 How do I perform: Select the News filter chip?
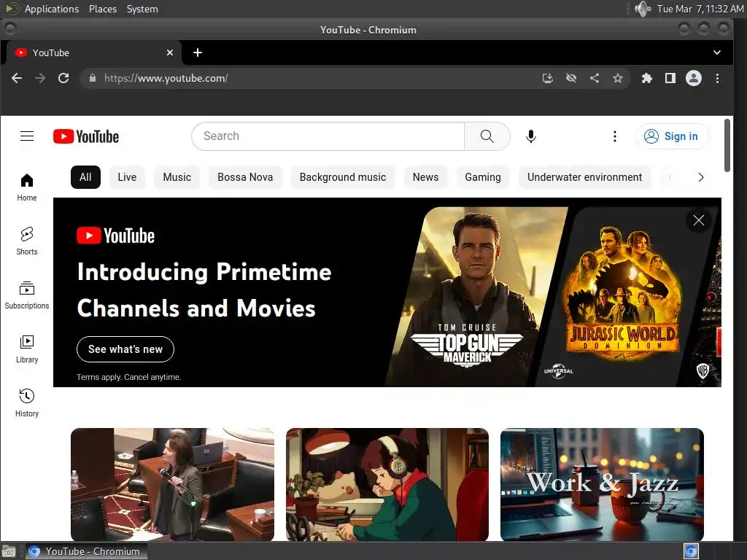coord(425,177)
